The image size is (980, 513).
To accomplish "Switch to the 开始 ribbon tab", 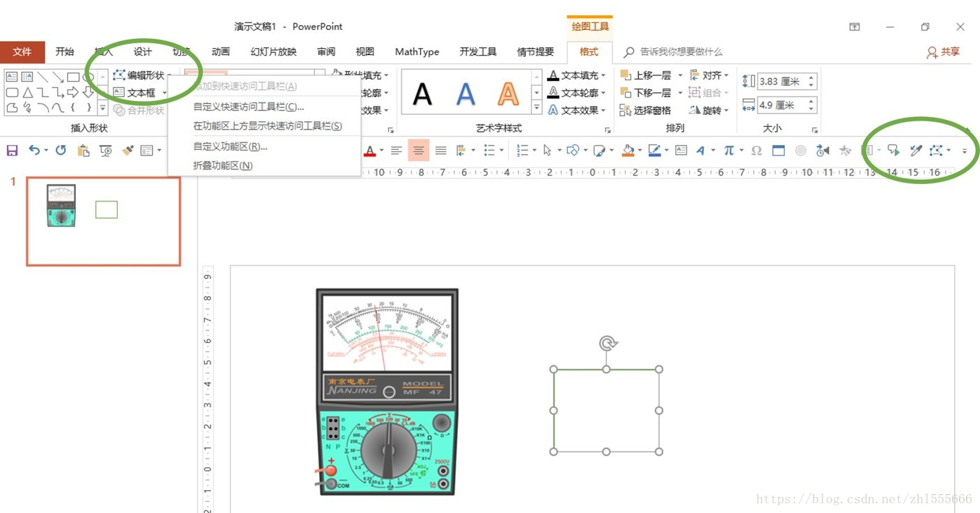I will click(x=65, y=52).
